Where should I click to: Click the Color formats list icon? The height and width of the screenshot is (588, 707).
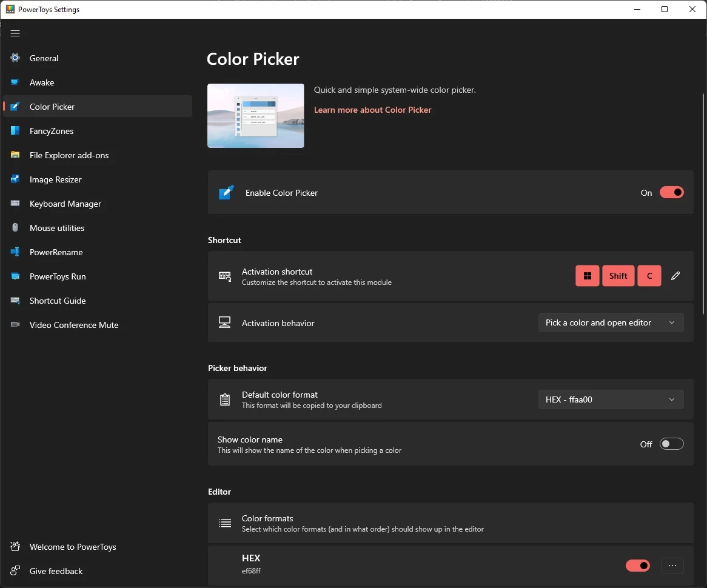pos(224,523)
